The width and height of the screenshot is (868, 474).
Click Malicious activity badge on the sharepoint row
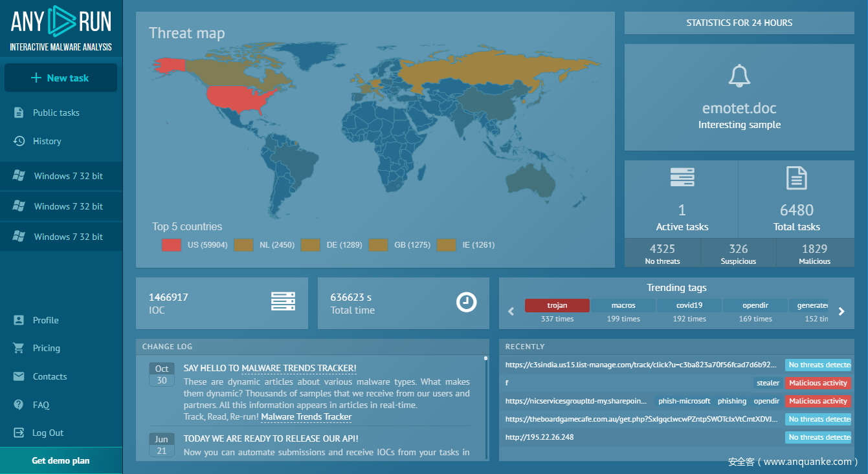(x=818, y=401)
